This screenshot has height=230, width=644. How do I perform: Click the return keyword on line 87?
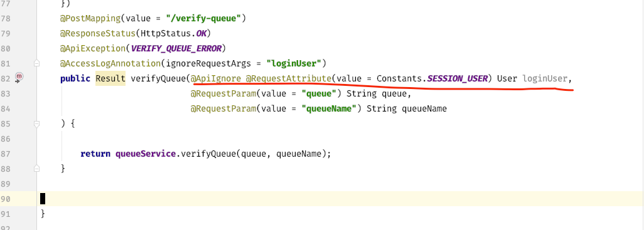click(x=95, y=154)
